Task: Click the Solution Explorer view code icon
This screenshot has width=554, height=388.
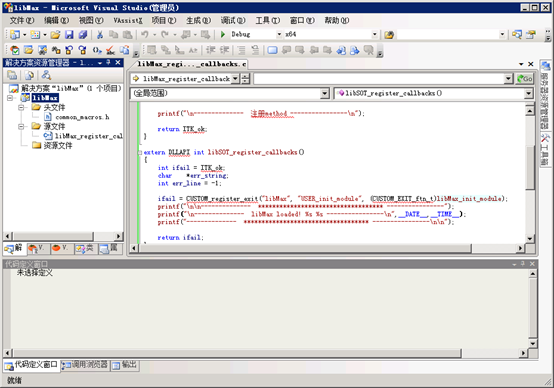Action: (x=46, y=75)
